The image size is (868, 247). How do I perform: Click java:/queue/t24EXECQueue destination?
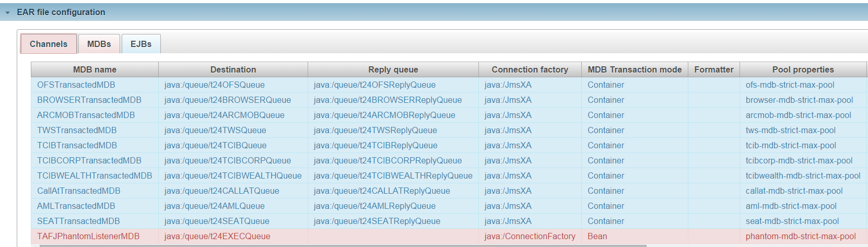217,236
